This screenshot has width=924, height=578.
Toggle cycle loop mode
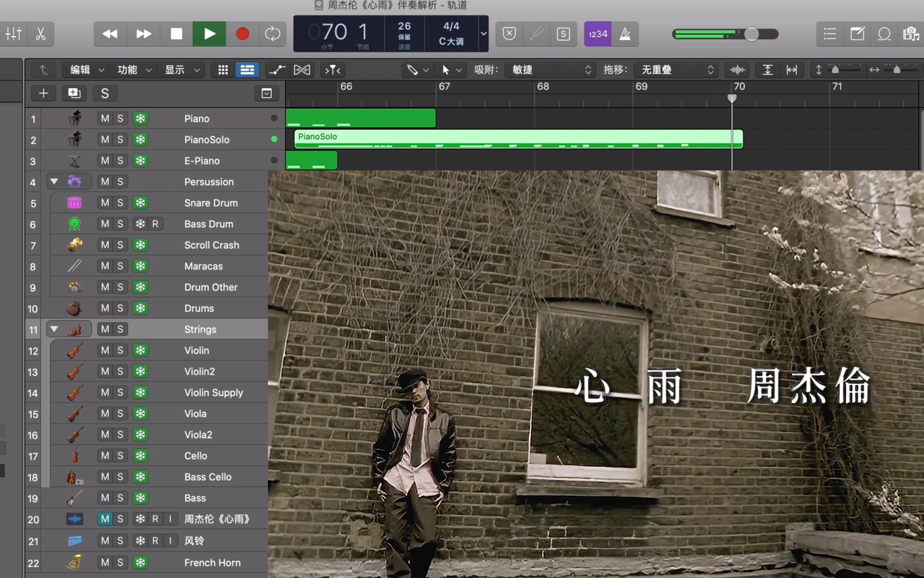[273, 34]
